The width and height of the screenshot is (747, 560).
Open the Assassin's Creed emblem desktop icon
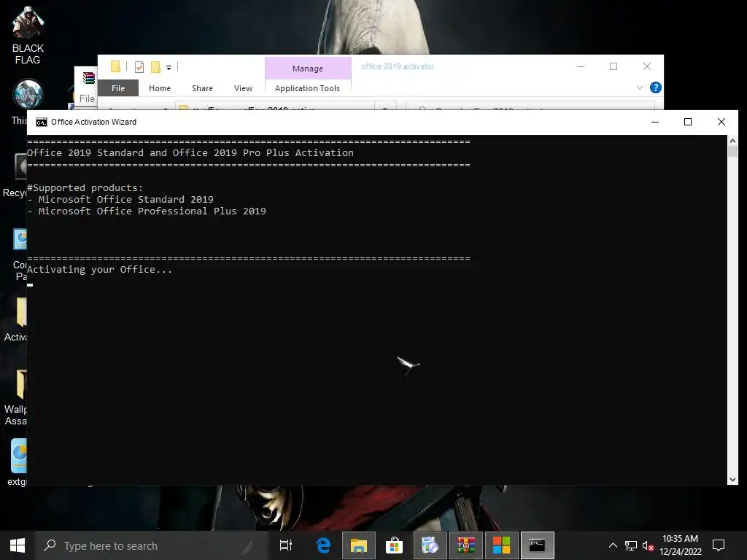pos(28,95)
